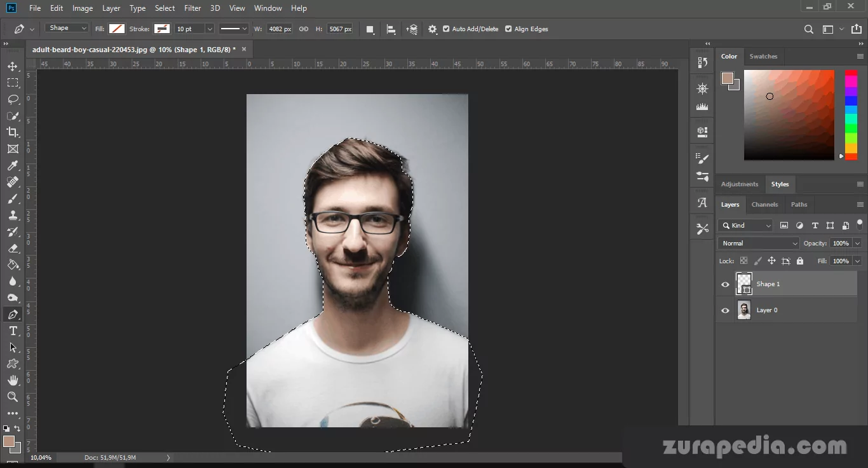This screenshot has width=868, height=468.
Task: Select the Eyedropper tool
Action: [x=13, y=166]
